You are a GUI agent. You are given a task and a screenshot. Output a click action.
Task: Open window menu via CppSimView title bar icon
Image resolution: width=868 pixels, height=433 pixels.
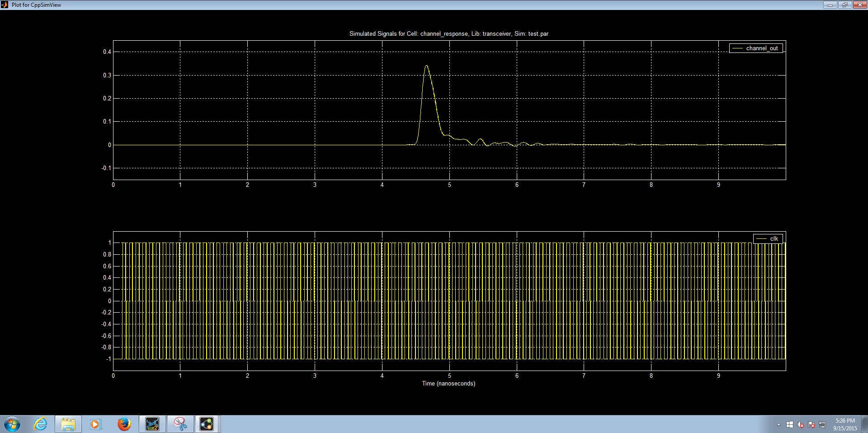click(x=5, y=5)
